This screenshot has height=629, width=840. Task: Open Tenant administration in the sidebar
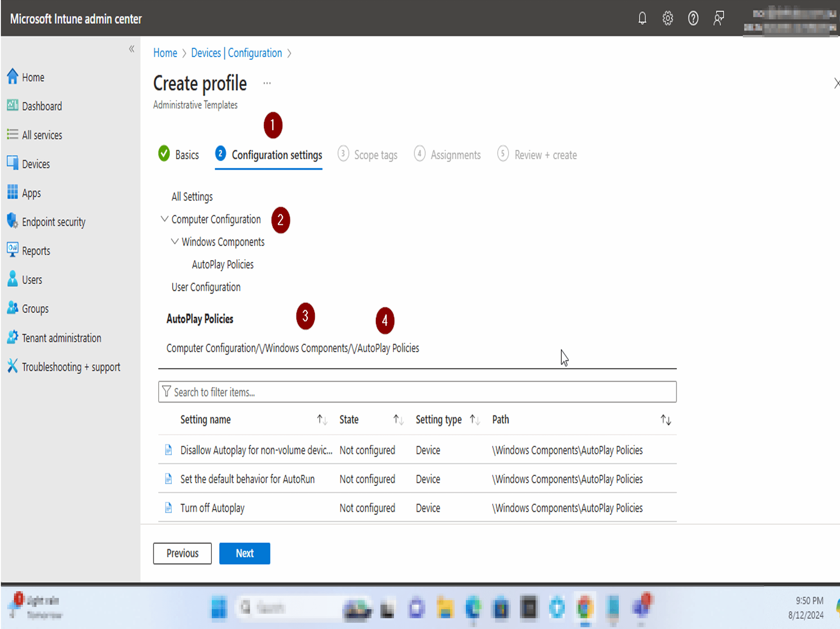[x=62, y=338]
